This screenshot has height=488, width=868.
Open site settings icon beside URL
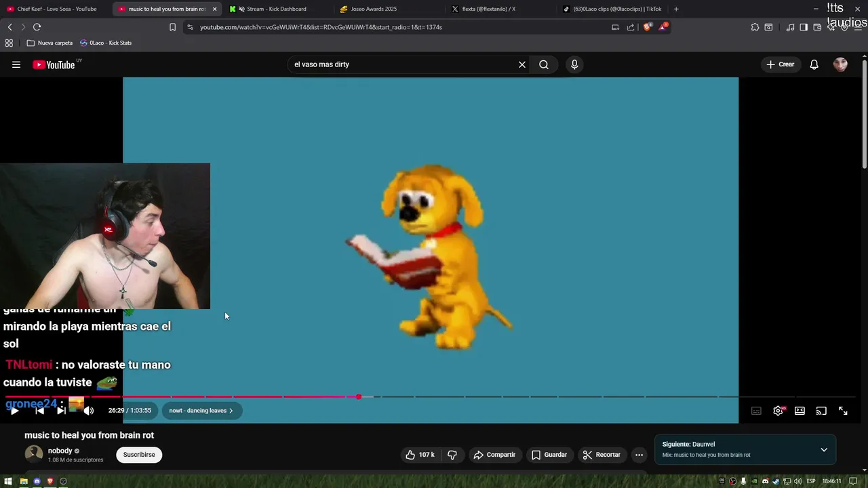[x=190, y=27]
